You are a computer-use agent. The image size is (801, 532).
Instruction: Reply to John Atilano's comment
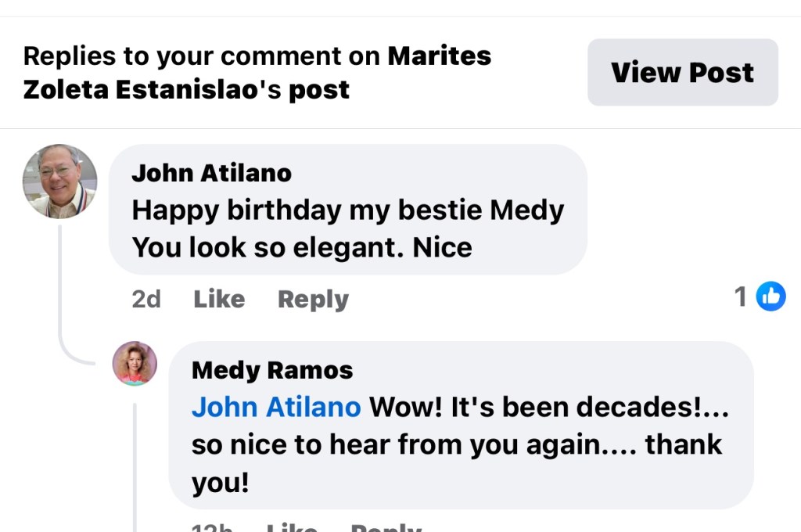pos(313,299)
